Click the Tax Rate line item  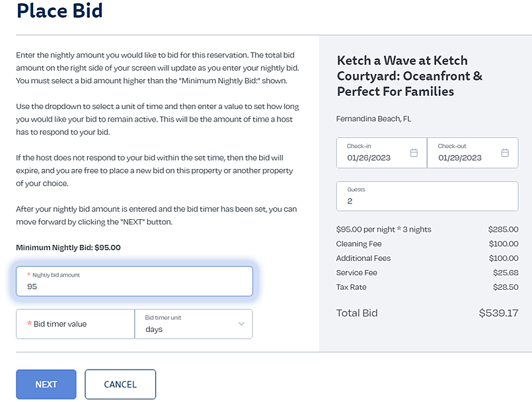tap(351, 287)
